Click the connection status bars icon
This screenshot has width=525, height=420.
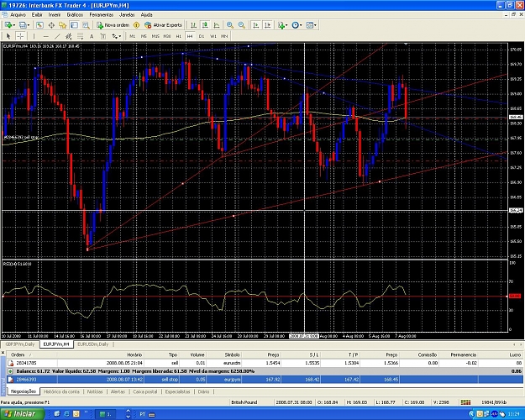[465, 402]
